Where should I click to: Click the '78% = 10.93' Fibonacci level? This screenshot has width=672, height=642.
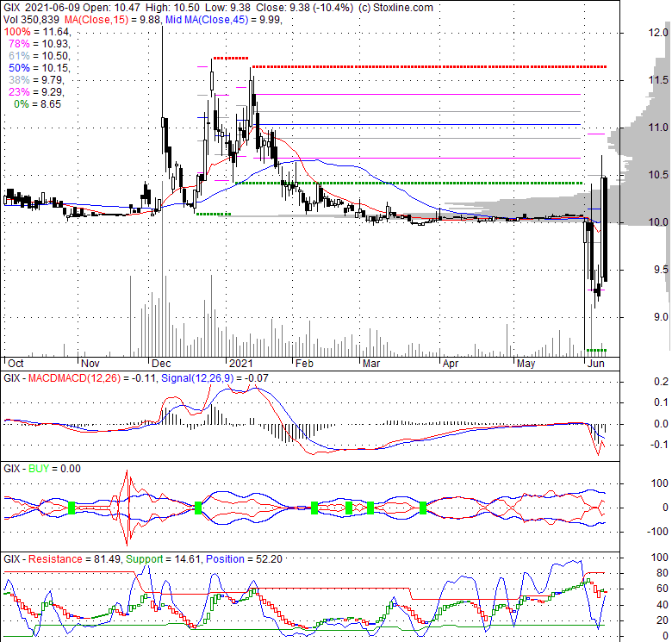click(x=39, y=44)
